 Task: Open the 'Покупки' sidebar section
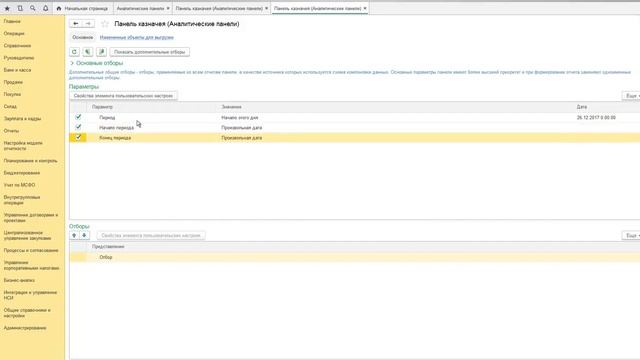point(12,94)
